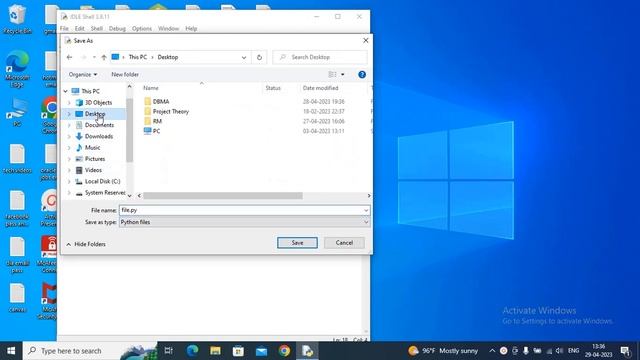Open the view options dropdown arrow
The height and width of the screenshot is (360, 640).
[342, 75]
